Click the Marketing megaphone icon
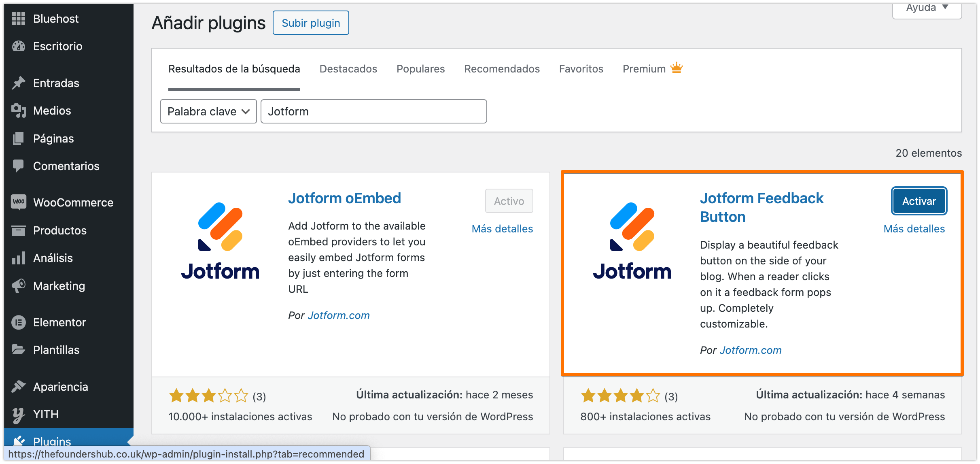 (19, 286)
